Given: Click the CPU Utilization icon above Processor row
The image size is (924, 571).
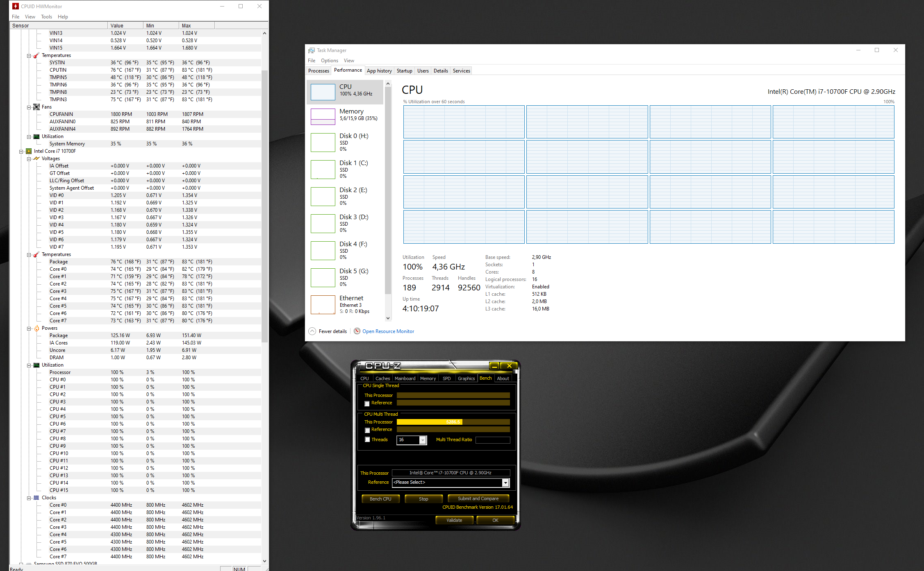Looking at the screenshot, I should point(36,365).
